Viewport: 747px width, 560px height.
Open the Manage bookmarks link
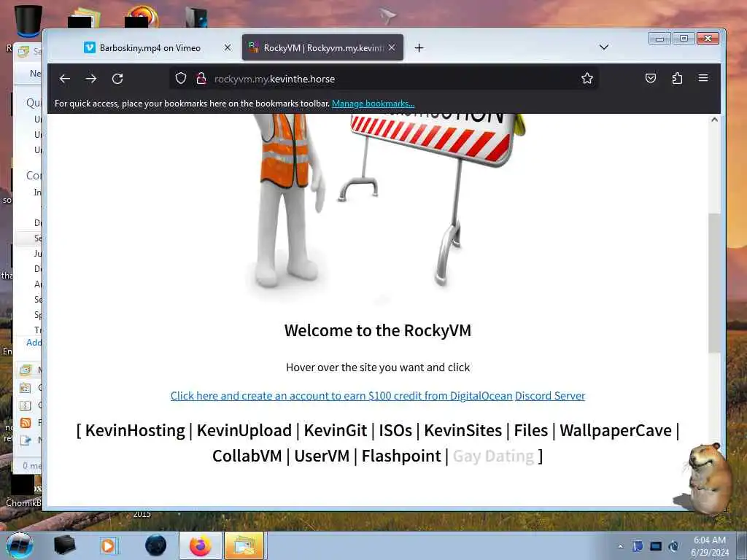coord(373,104)
